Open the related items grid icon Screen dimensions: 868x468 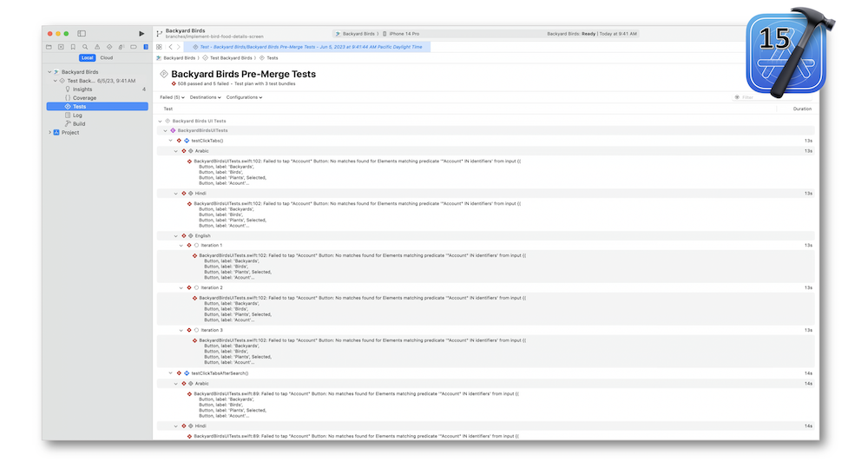click(x=160, y=47)
